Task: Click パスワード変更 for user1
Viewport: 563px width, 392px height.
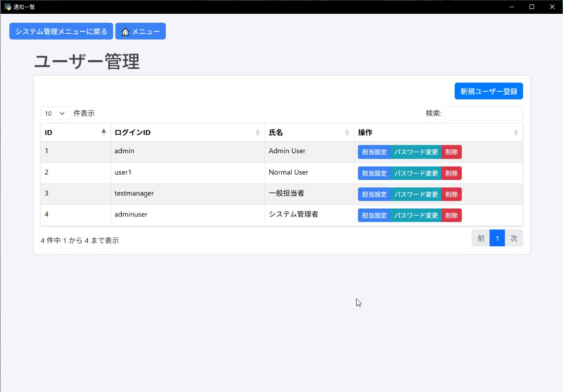Action: (x=415, y=173)
